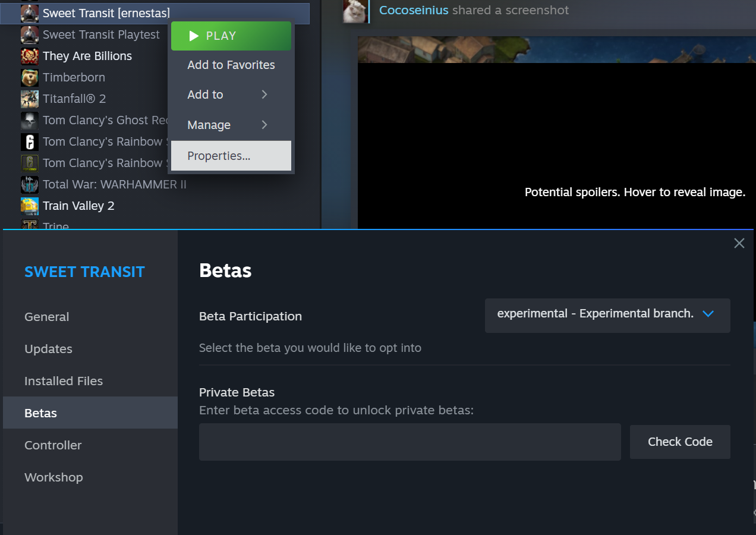
Task: Select They Are Billions in the library
Action: [x=87, y=56]
